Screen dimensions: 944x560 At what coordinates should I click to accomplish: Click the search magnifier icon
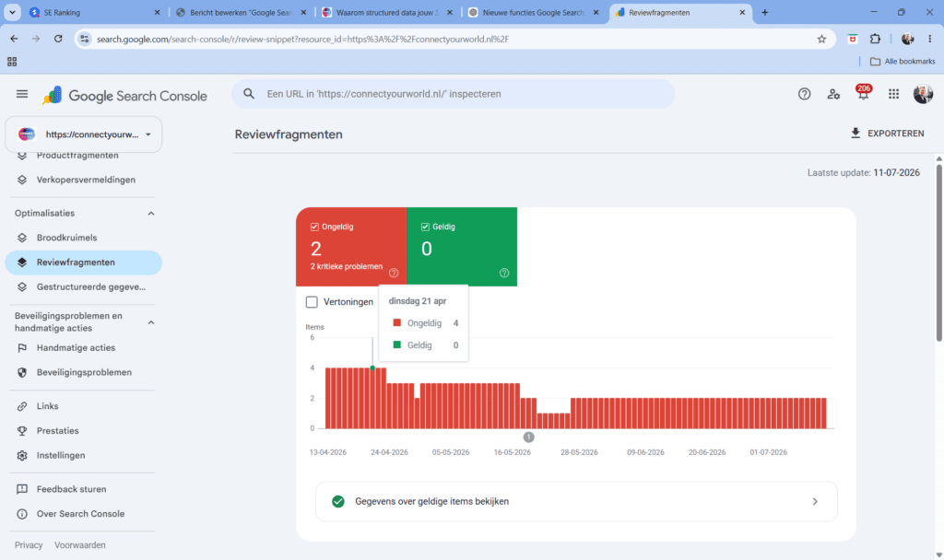(249, 94)
